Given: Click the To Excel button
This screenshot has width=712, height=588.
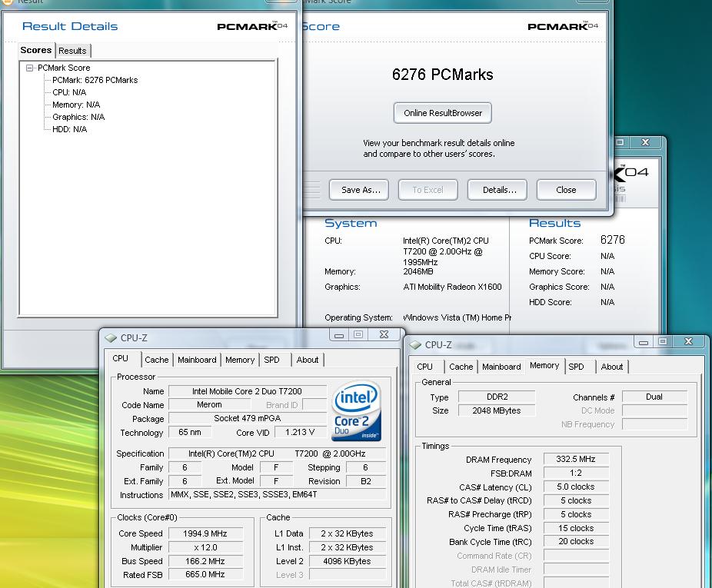Looking at the screenshot, I should [x=428, y=190].
